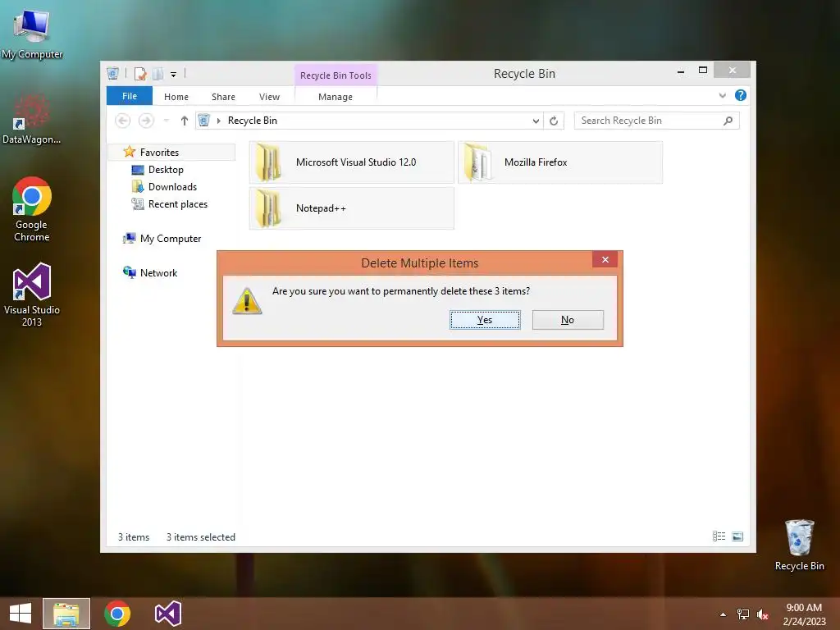Switch to details view layout
840x630 pixels.
coord(719,536)
